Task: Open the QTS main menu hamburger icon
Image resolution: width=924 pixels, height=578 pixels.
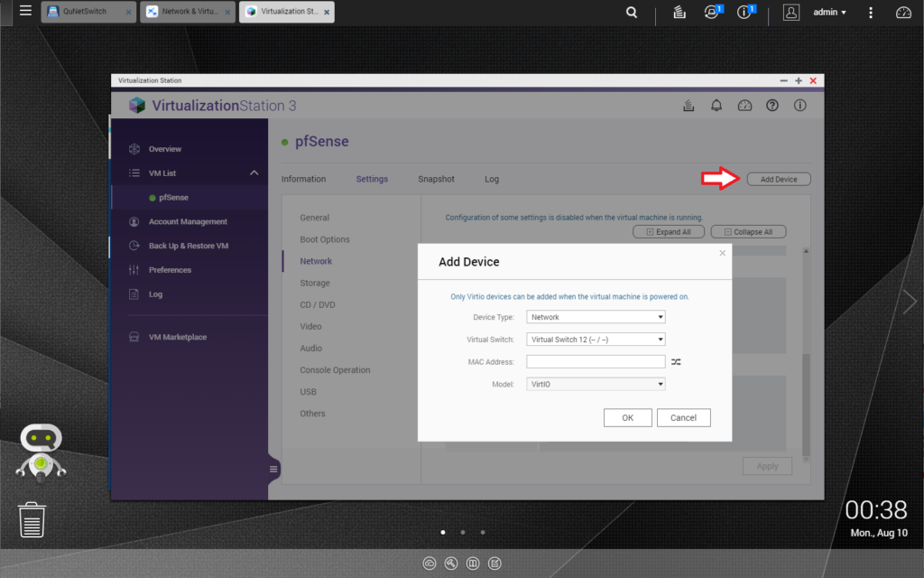Action: pyautogui.click(x=25, y=11)
